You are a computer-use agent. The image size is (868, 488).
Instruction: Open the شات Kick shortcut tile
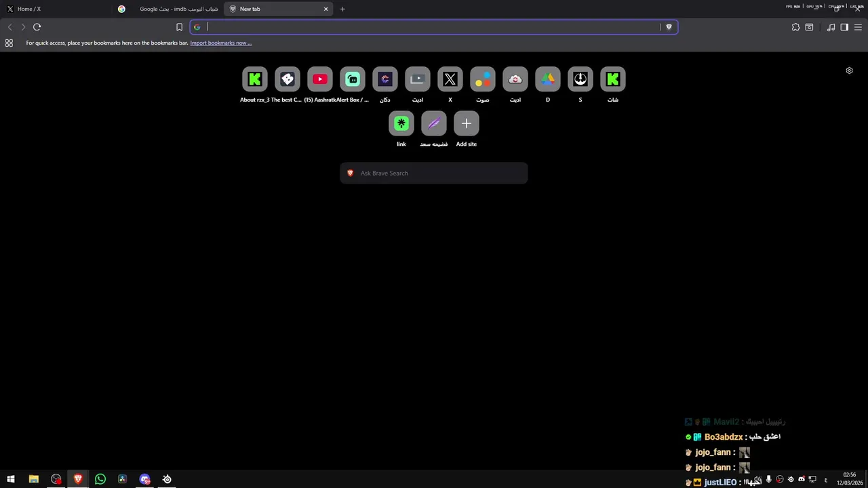[x=613, y=79]
